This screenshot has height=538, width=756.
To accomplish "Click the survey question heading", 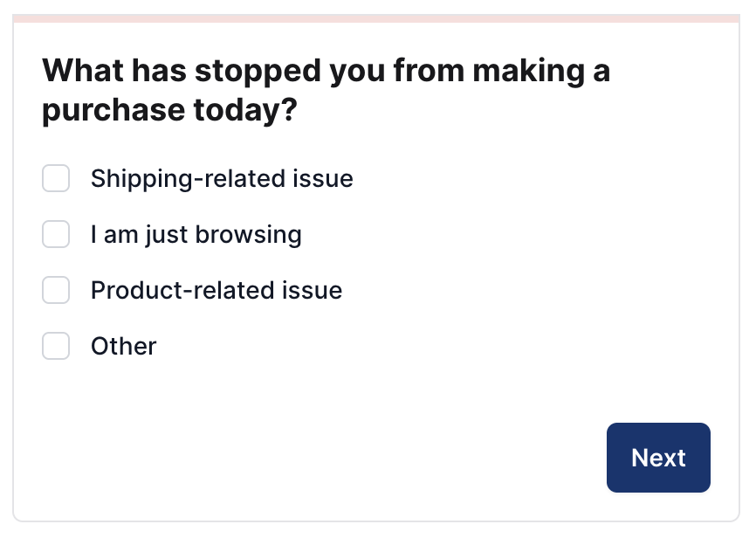I will click(x=326, y=90).
